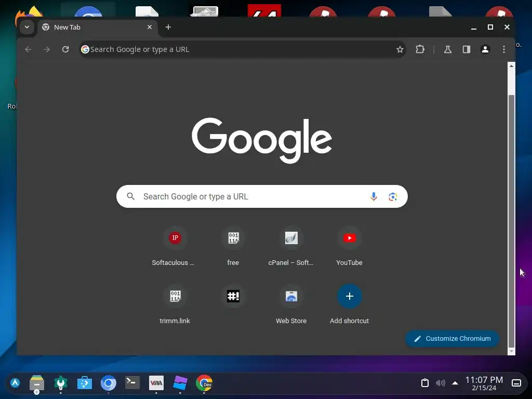532x399 pixels.
Task: Open the green gear settings taskbar icon
Action: point(61,383)
